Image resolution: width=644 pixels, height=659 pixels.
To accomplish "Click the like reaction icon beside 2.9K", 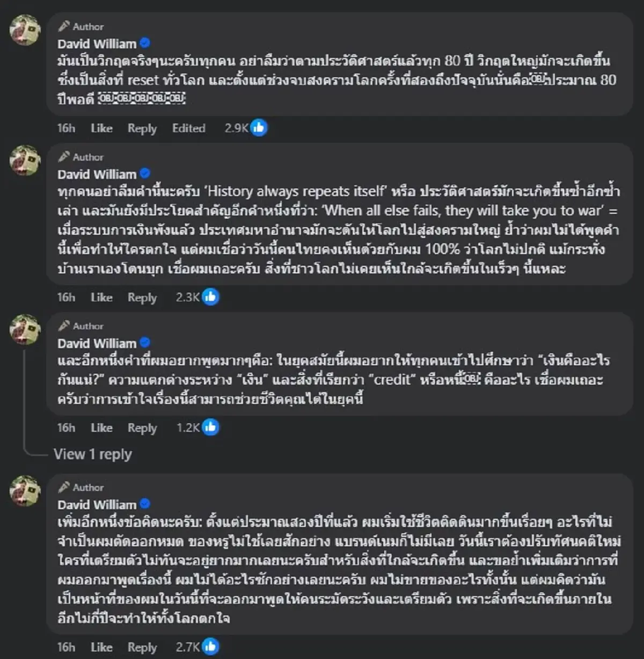I will (259, 128).
